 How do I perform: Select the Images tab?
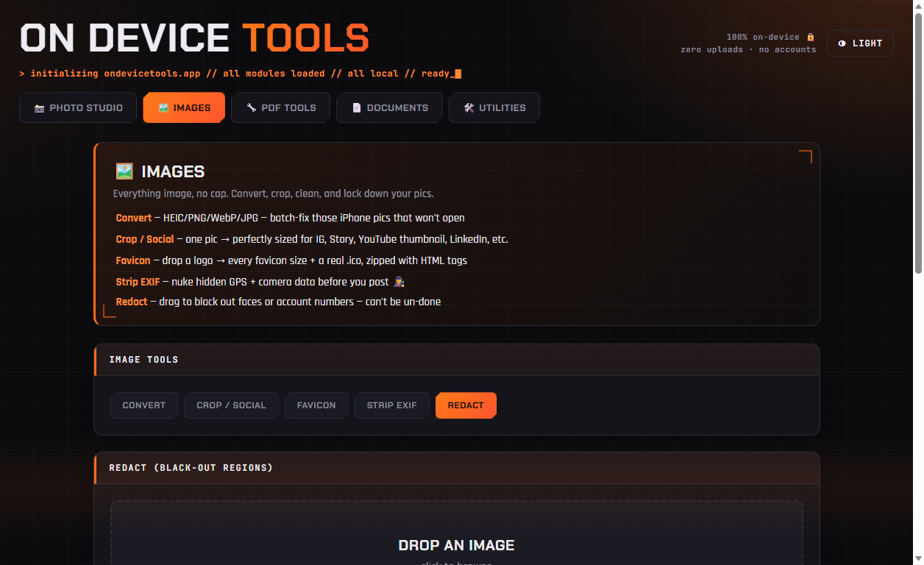(184, 107)
